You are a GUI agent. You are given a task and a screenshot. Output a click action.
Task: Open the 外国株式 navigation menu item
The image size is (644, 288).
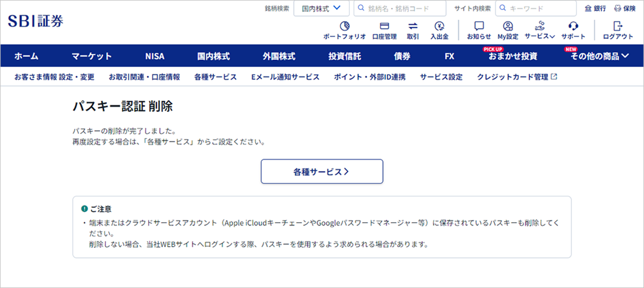279,56
